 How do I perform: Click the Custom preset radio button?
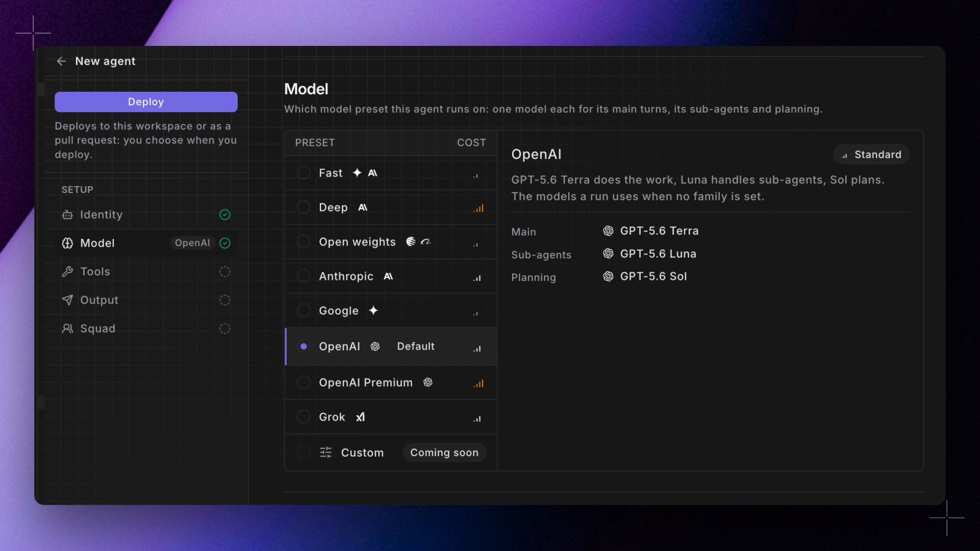303,452
